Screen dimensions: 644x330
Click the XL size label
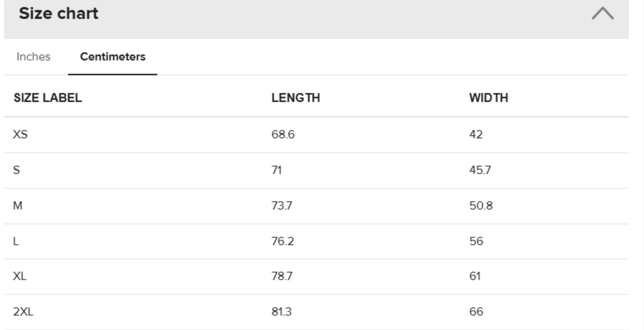[20, 276]
